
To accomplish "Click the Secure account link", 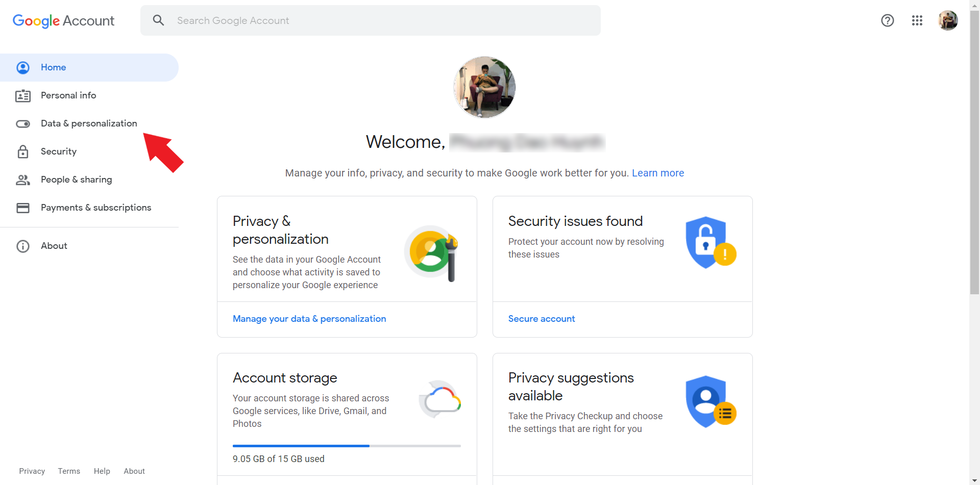I will (542, 318).
